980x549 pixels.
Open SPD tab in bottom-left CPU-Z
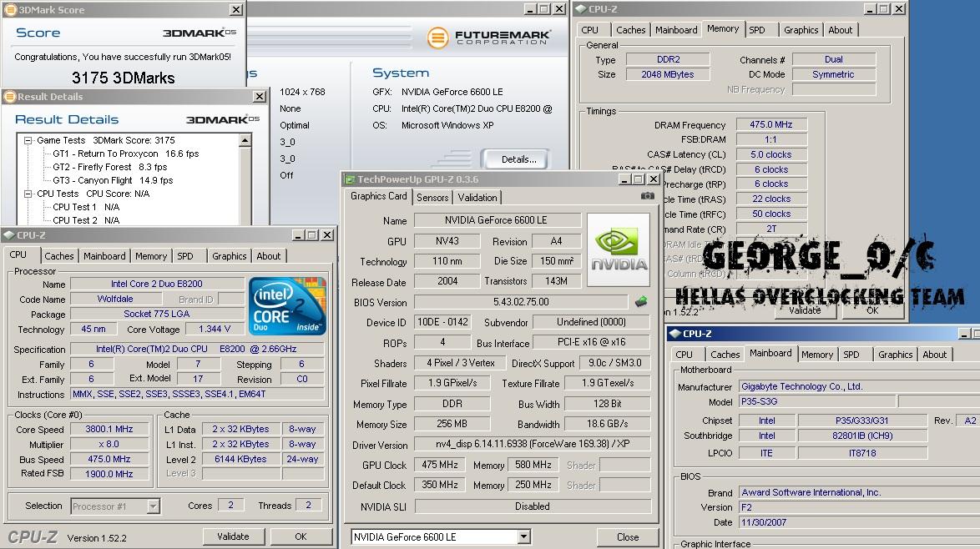pyautogui.click(x=185, y=256)
